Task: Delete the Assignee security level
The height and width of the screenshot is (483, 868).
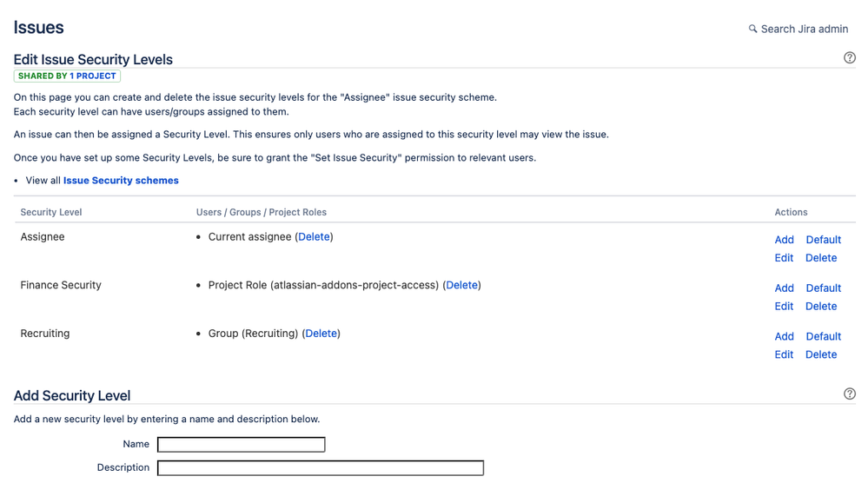Action: 821,258
